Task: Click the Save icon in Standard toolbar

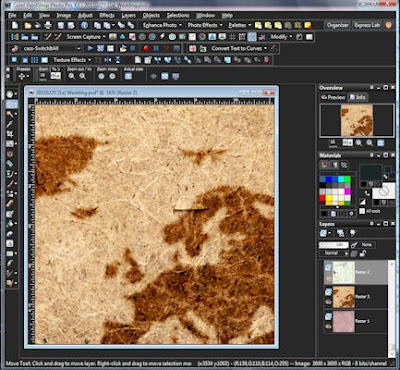Action: click(x=61, y=25)
